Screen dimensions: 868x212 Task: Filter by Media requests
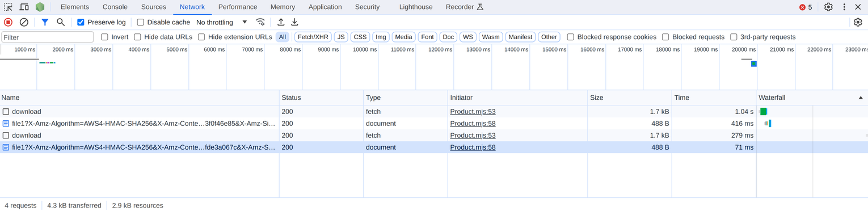click(403, 37)
